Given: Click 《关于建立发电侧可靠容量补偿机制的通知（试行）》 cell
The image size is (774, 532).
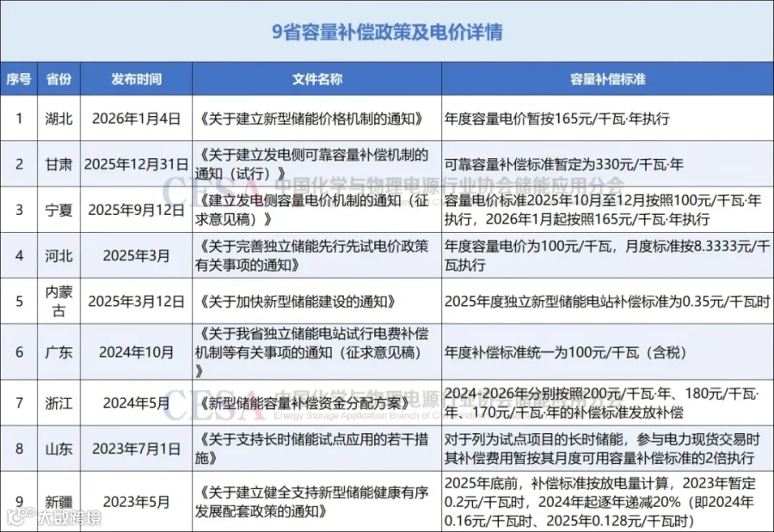Looking at the screenshot, I should point(316,164).
